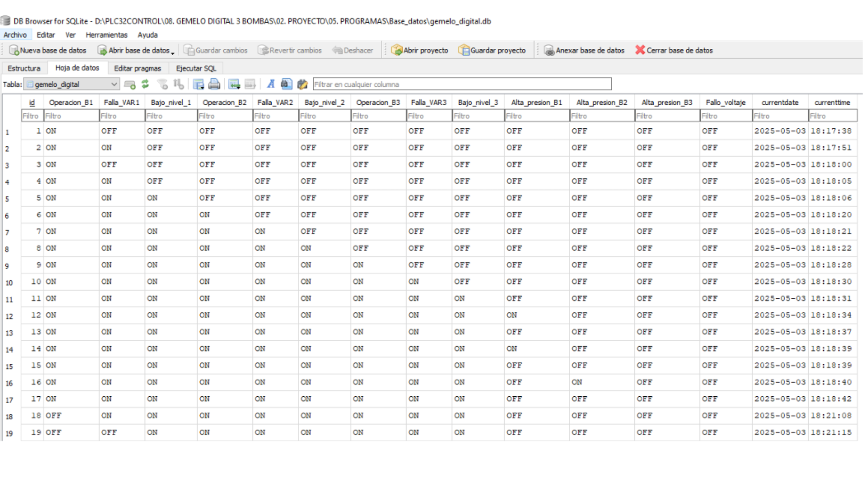The image size is (868, 488).
Task: Sort by the currenttime column header
Action: 832,103
